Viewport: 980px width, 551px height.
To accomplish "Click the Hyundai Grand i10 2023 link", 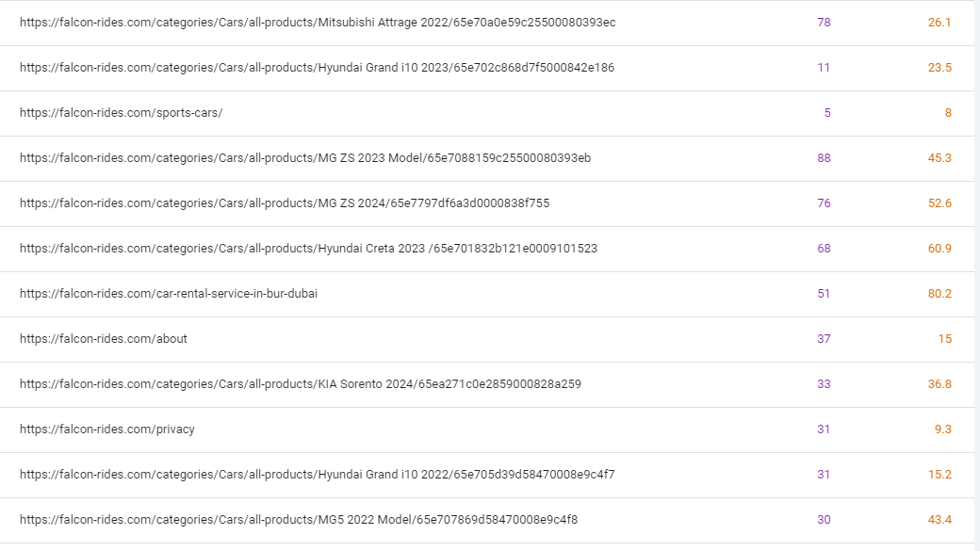I will 318,68.
